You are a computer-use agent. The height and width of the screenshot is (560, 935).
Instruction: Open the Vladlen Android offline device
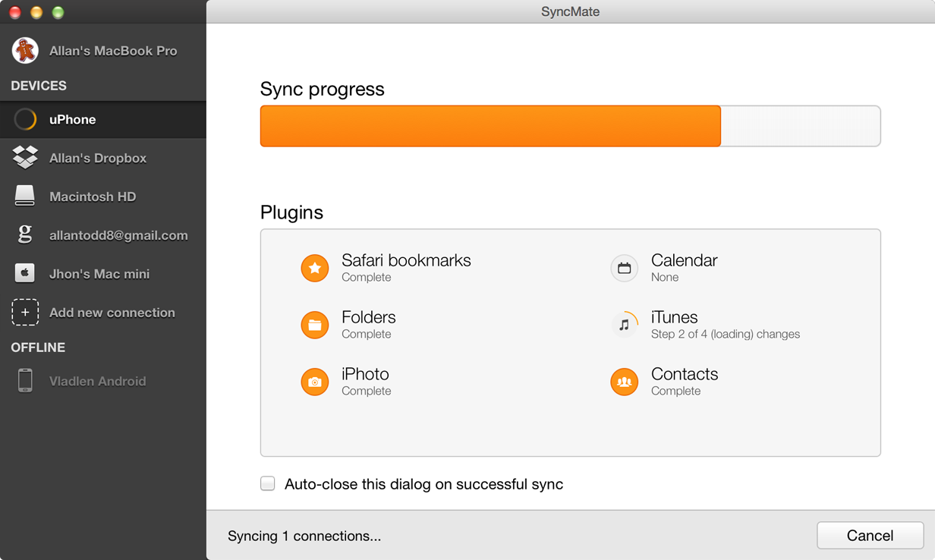coord(97,382)
